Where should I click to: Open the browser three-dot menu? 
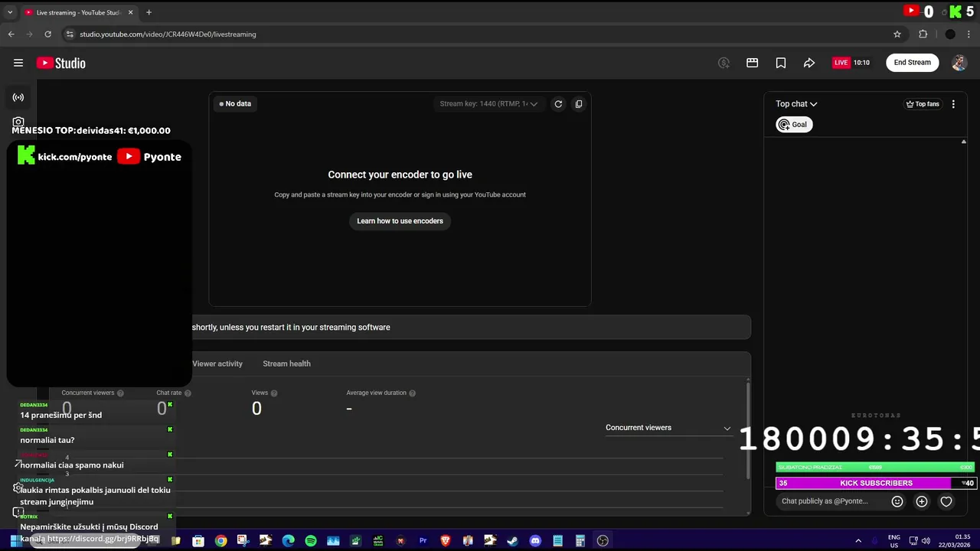pos(968,34)
